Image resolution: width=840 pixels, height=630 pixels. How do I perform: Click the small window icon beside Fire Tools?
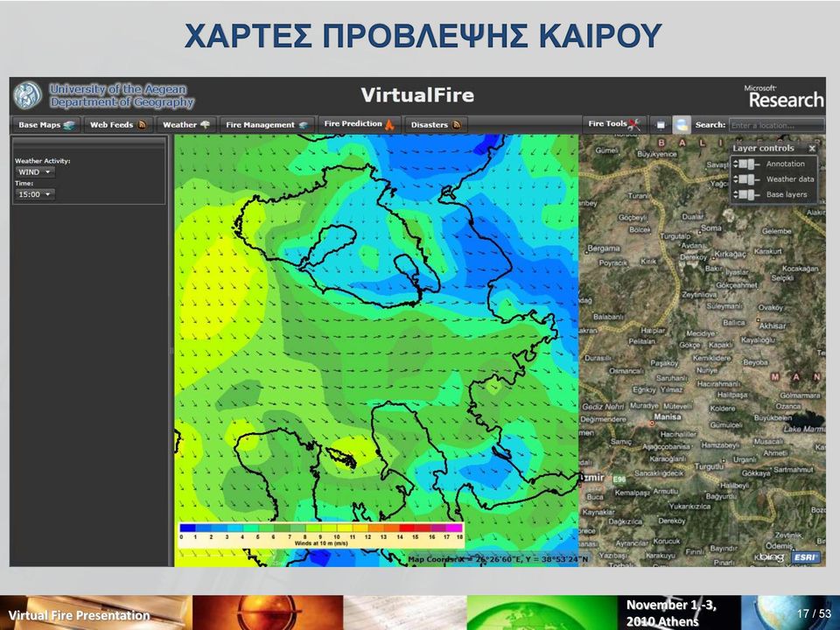[x=661, y=125]
